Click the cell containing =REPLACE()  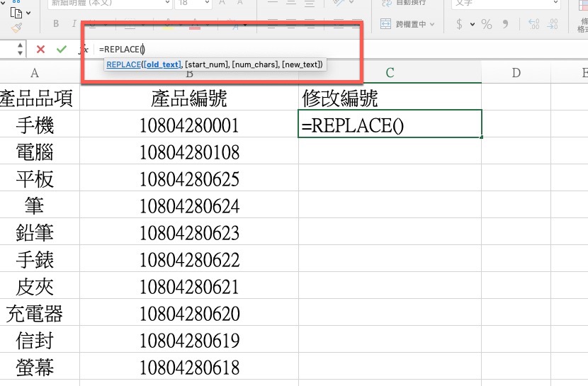(x=390, y=124)
